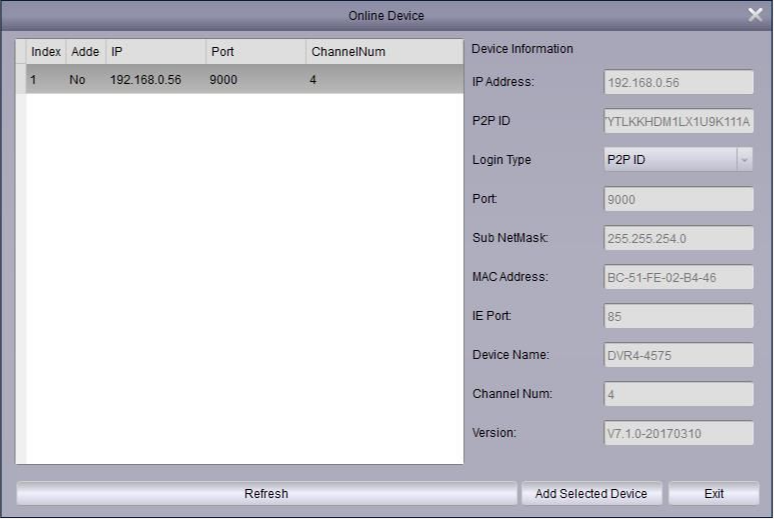This screenshot has height=519, width=774.
Task: Click the IE Port field
Action: [678, 316]
